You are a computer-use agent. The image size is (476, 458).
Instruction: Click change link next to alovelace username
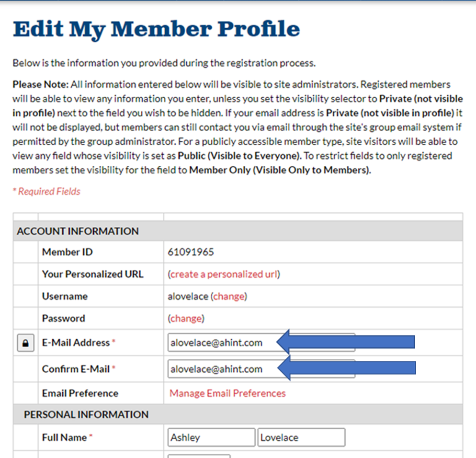tap(228, 297)
